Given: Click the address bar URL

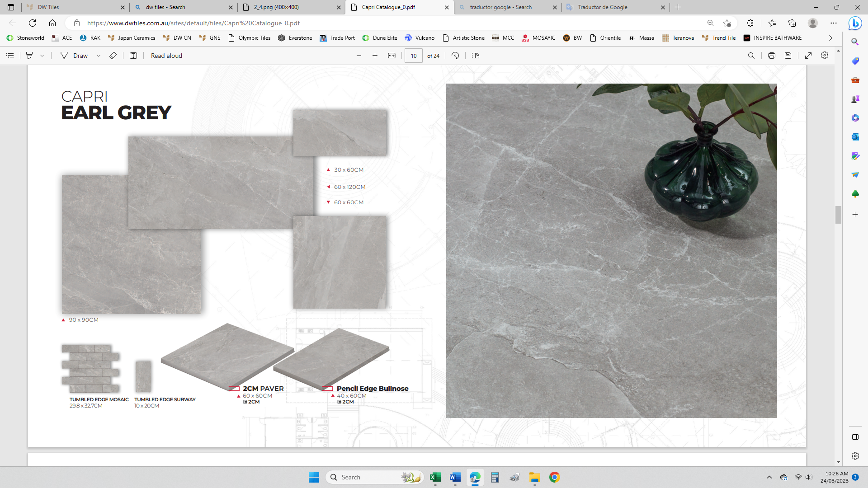Looking at the screenshot, I should pos(193,23).
